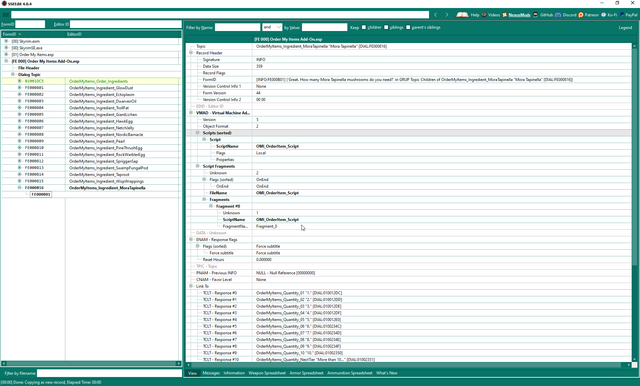Viewport: 640px width, 386px height.
Task: Collapse the Dialog Topic group
Action: pos(13,74)
